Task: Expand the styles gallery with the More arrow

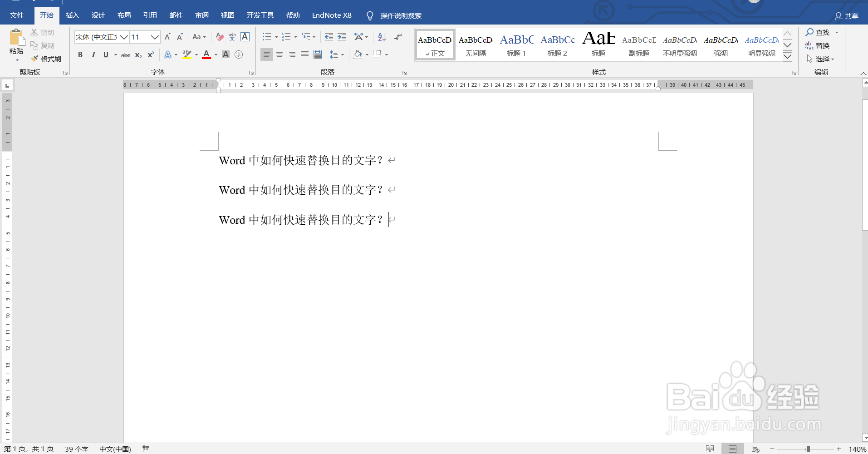Action: tap(788, 56)
